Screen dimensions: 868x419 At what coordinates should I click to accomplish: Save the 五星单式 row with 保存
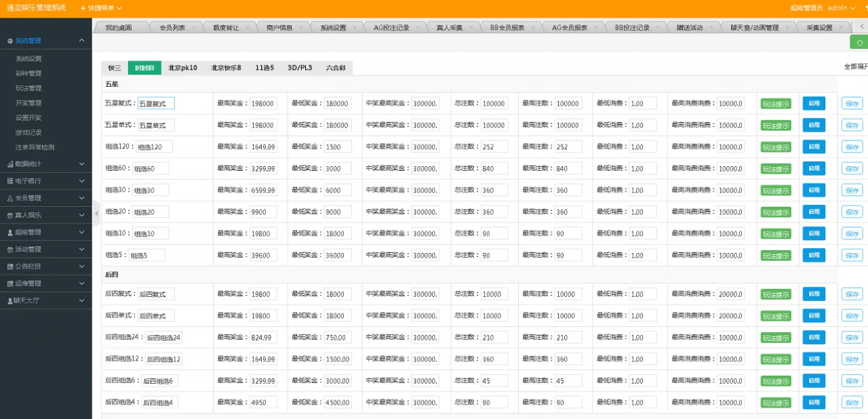tap(852, 125)
